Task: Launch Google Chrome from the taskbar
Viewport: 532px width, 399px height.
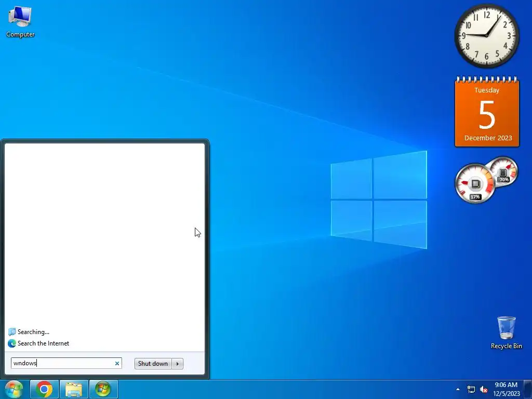Action: (x=44, y=389)
